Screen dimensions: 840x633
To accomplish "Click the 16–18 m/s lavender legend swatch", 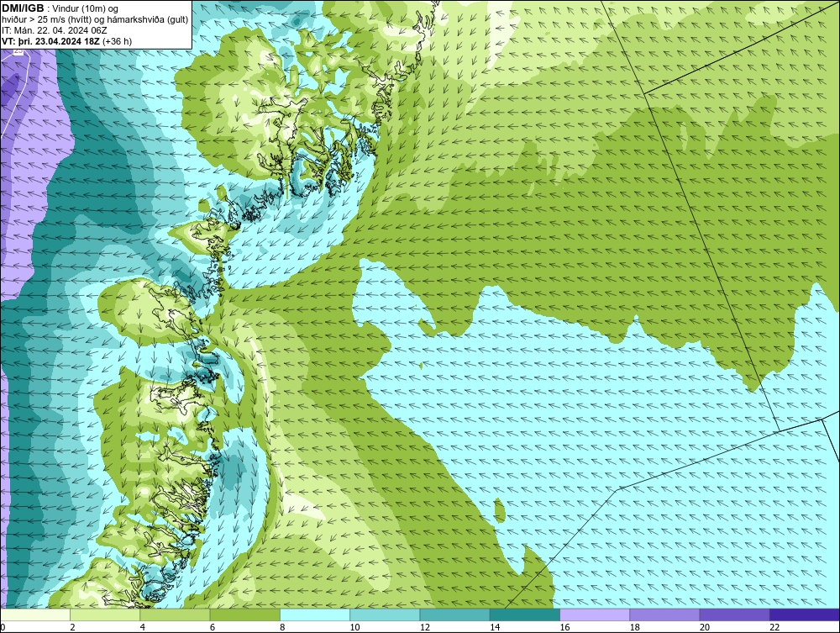I will pyautogui.click(x=595, y=615).
